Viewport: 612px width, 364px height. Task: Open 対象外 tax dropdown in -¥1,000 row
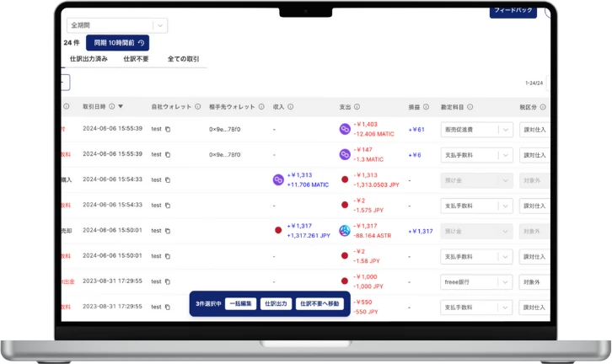pyautogui.click(x=534, y=282)
